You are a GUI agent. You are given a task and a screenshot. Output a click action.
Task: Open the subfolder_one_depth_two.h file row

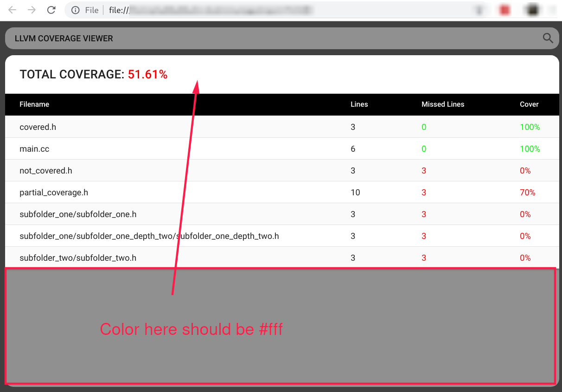282,236
